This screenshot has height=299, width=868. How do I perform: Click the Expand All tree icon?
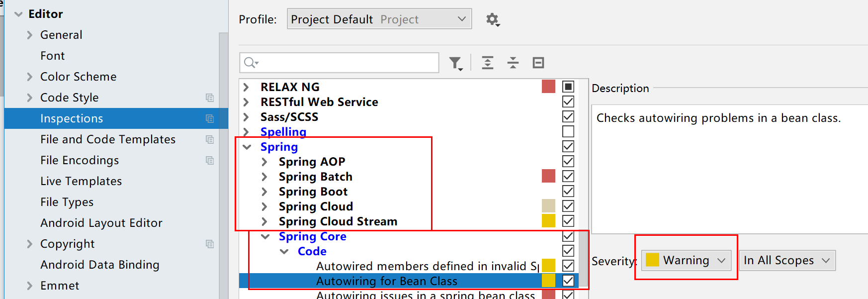tap(488, 63)
